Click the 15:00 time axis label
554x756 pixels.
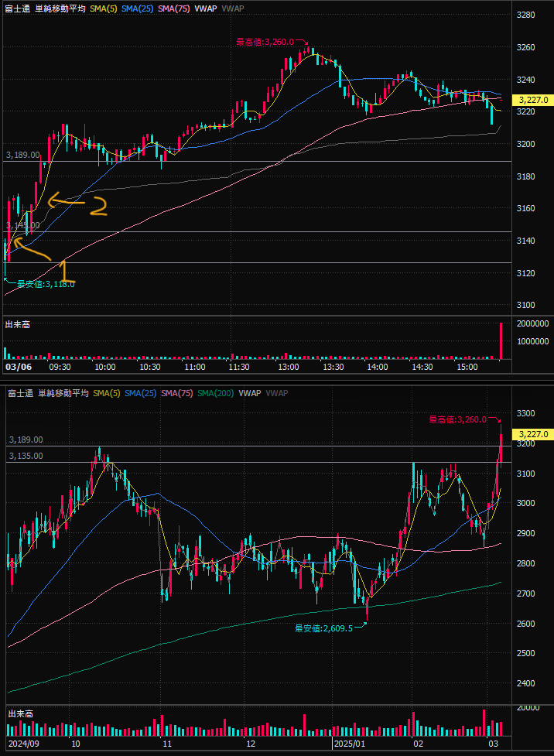point(467,367)
